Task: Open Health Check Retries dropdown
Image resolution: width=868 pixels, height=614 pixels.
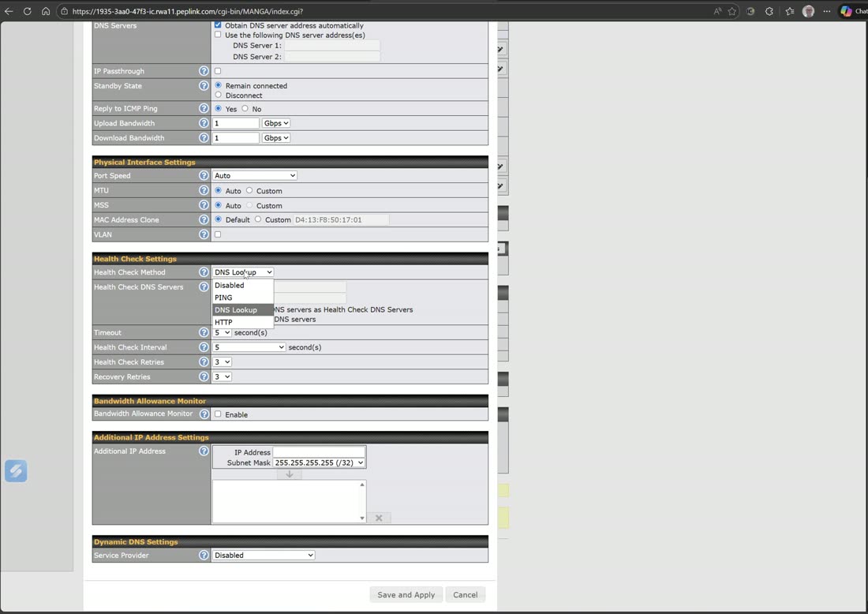Action: (x=222, y=361)
